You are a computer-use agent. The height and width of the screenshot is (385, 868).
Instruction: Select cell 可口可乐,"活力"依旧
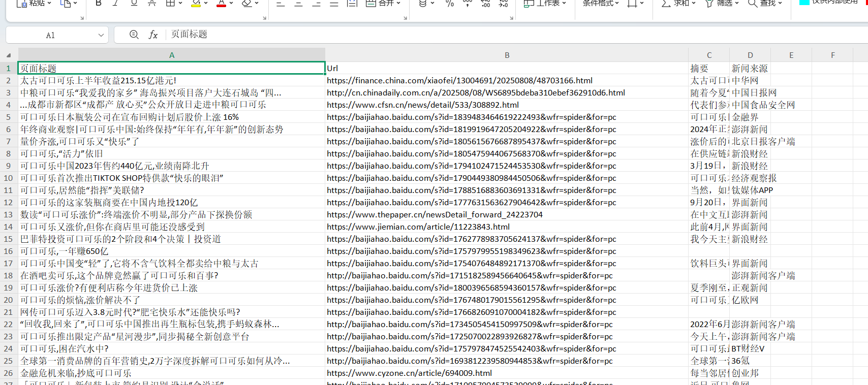172,153
